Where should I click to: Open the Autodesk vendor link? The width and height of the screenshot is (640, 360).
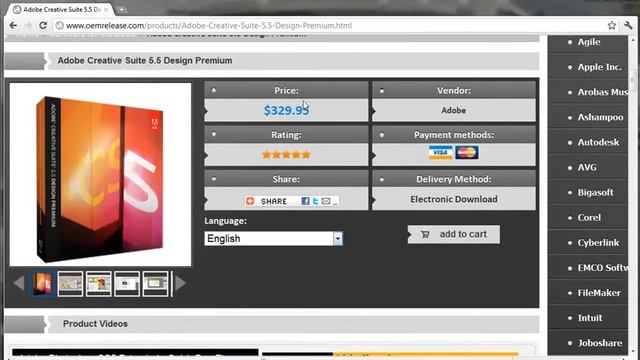pyautogui.click(x=598, y=142)
